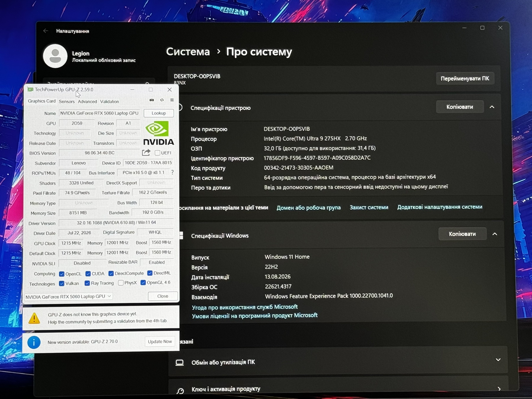Switch to the Advanced tab
The image size is (532, 399).
pyautogui.click(x=87, y=101)
